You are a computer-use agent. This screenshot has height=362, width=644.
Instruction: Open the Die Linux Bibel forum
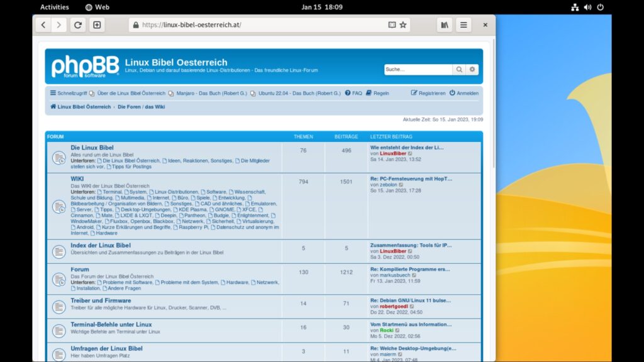(x=92, y=147)
